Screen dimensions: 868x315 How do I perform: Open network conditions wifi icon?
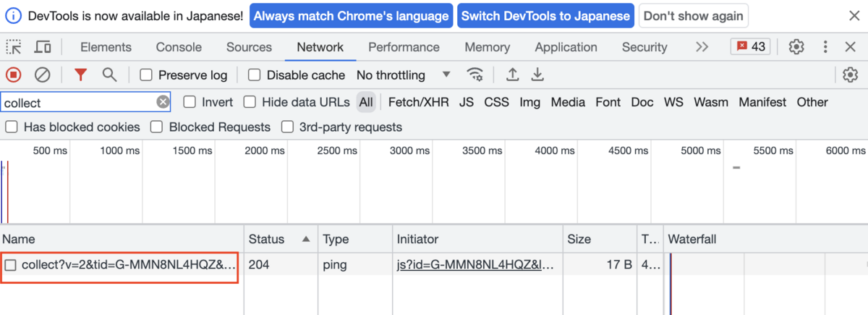coord(475,75)
